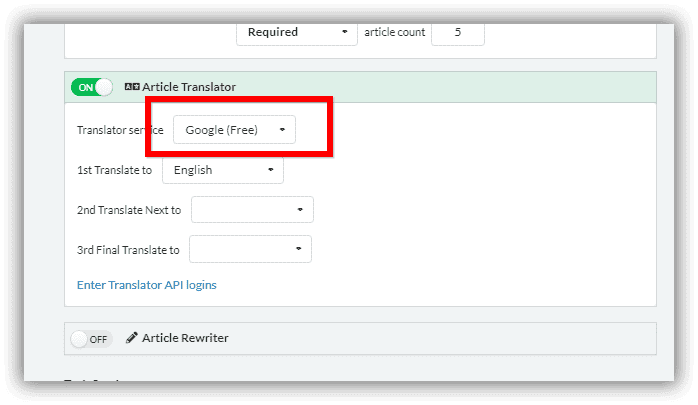Open Enter Translator API logins link

146,285
